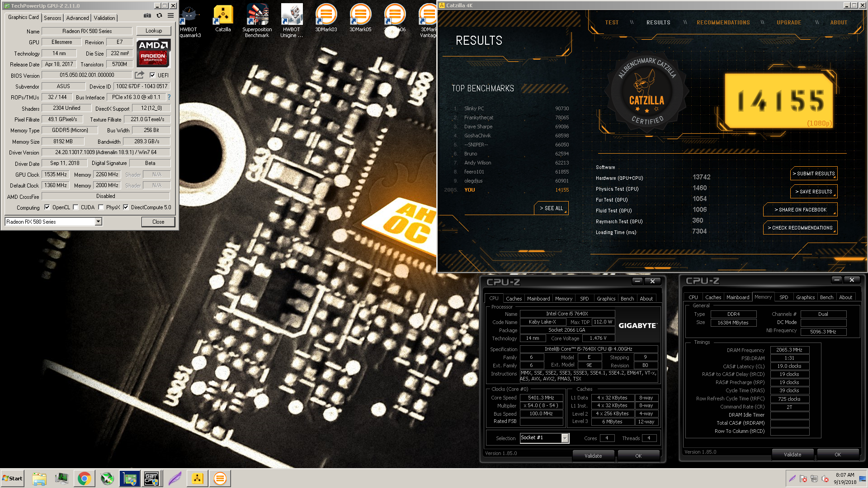Image resolution: width=868 pixels, height=488 pixels.
Task: Toggle the DirectCompute 5.0 checkbox
Action: point(126,207)
